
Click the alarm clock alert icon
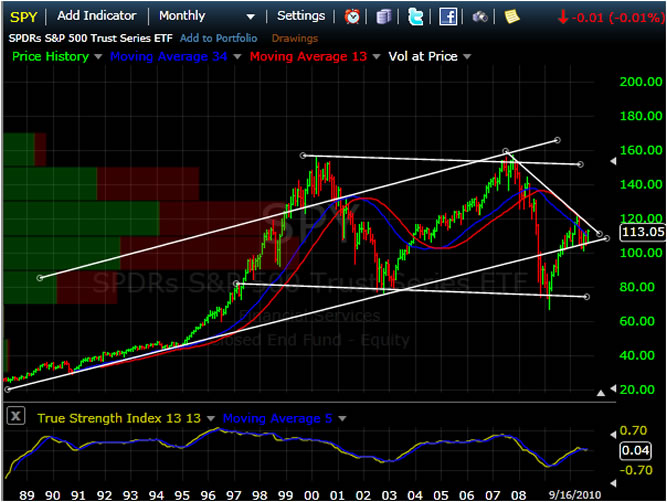tap(353, 16)
